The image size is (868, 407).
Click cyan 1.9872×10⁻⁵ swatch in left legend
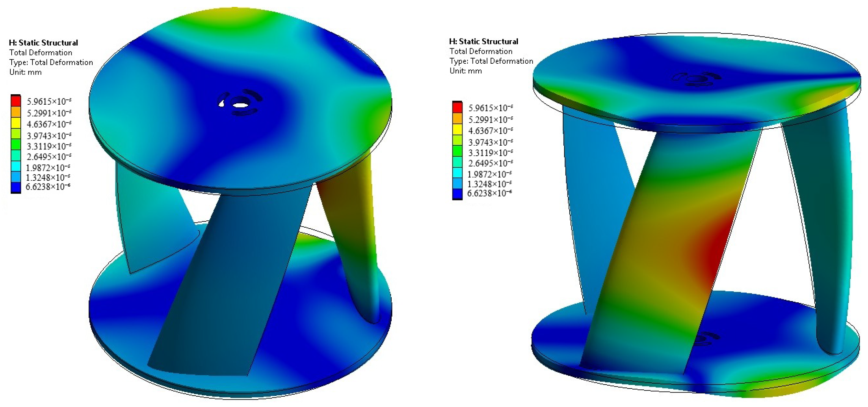coord(15,166)
